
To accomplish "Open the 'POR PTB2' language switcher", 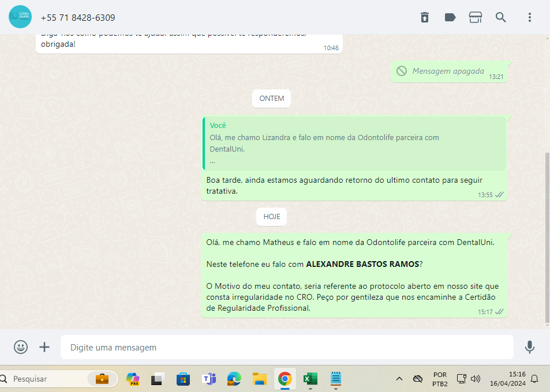I will point(440,379).
